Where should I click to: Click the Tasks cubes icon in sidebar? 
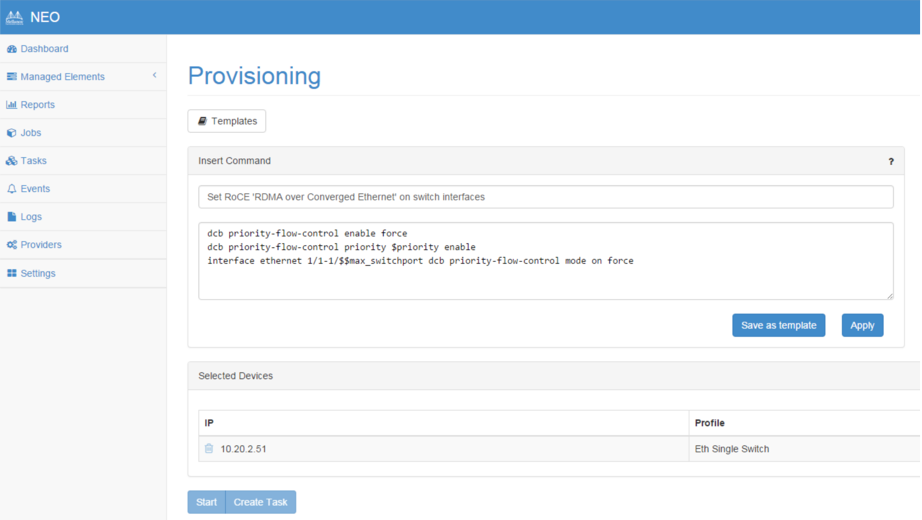pyautogui.click(x=12, y=161)
